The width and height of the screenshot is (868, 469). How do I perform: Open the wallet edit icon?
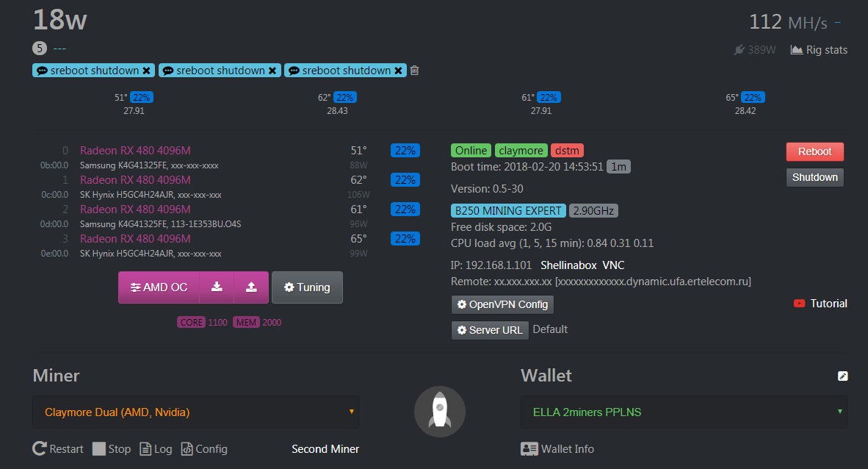[x=843, y=376]
